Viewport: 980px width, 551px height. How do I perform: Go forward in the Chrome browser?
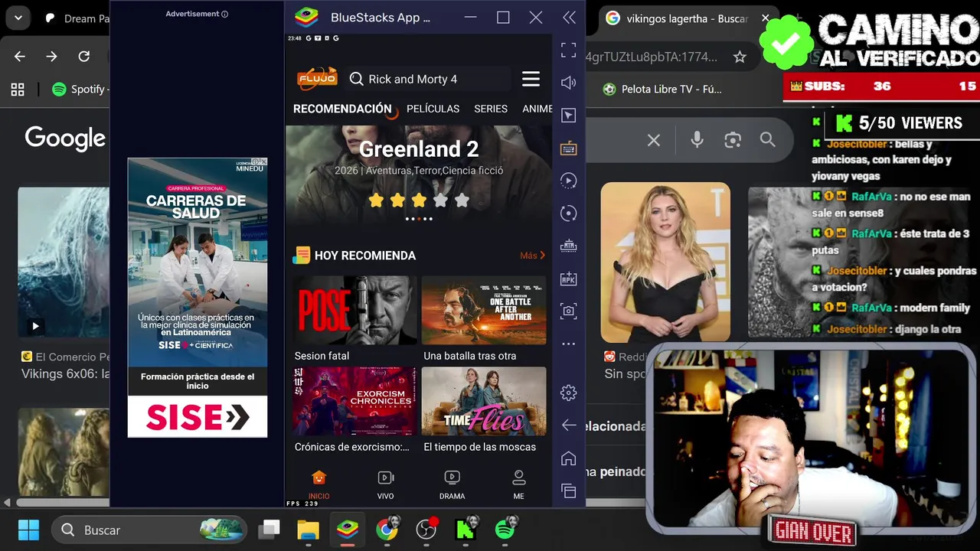[51, 57]
